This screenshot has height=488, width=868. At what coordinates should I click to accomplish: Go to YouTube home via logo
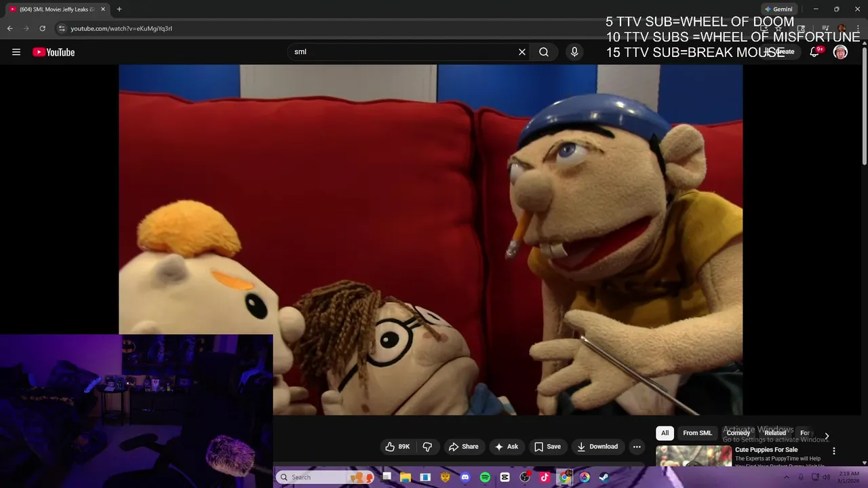pos(54,52)
